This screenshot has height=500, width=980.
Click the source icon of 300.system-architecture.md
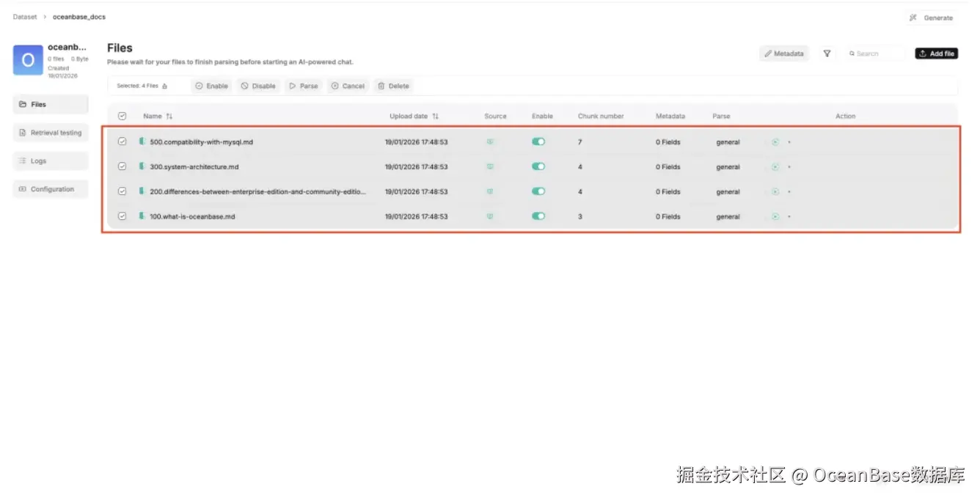(490, 167)
